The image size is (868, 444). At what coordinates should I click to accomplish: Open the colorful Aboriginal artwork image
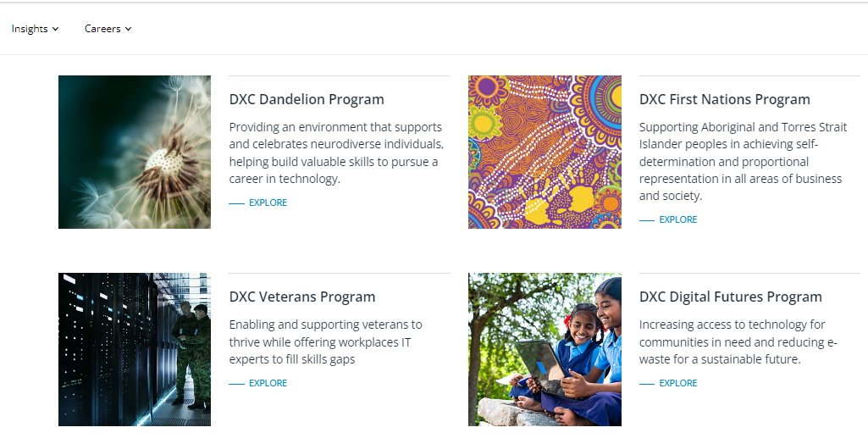tap(545, 152)
